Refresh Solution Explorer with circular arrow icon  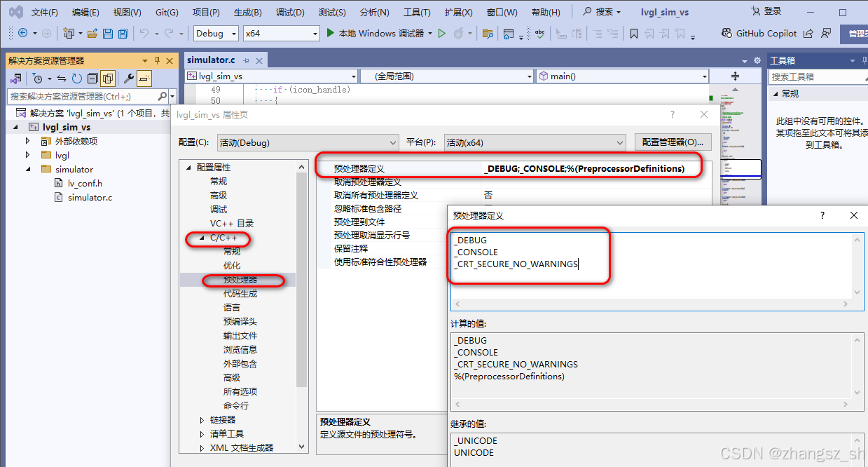click(x=77, y=79)
